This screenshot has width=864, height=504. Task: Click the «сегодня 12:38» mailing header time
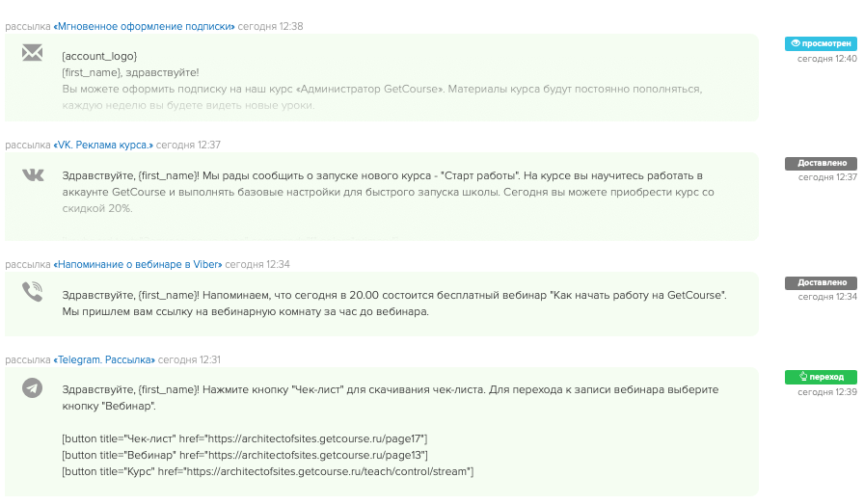click(271, 26)
